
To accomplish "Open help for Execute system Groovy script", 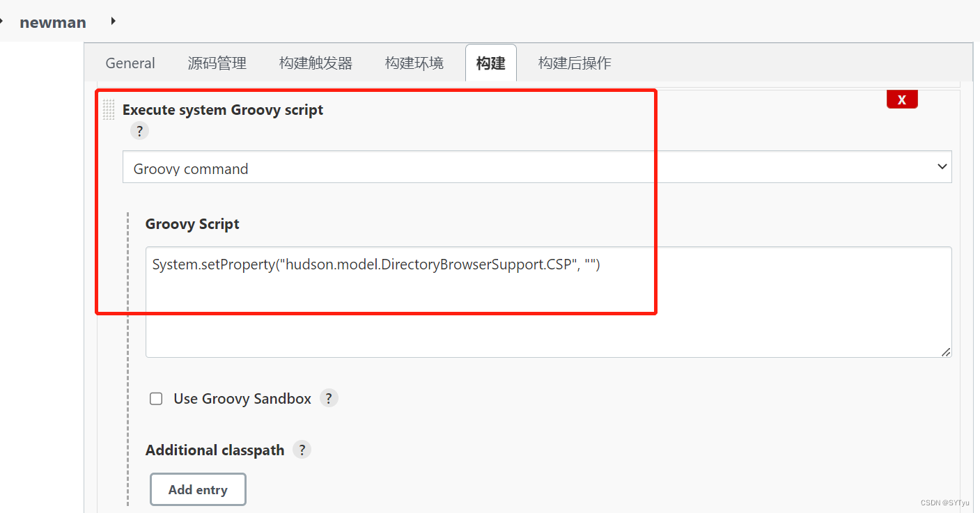I will pos(139,131).
